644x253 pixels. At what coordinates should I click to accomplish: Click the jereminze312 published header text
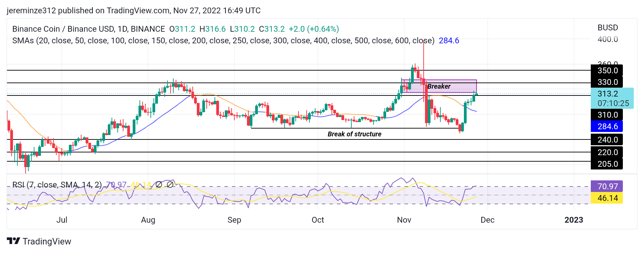coord(134,11)
